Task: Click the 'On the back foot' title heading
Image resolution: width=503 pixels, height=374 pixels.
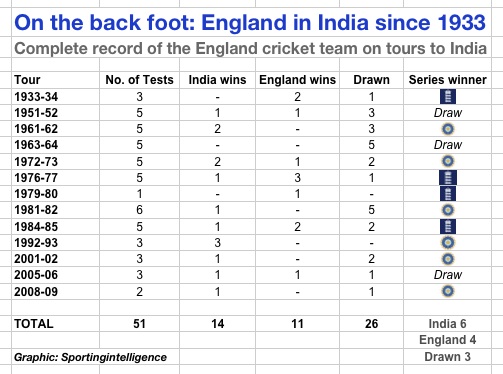Action: (250, 23)
